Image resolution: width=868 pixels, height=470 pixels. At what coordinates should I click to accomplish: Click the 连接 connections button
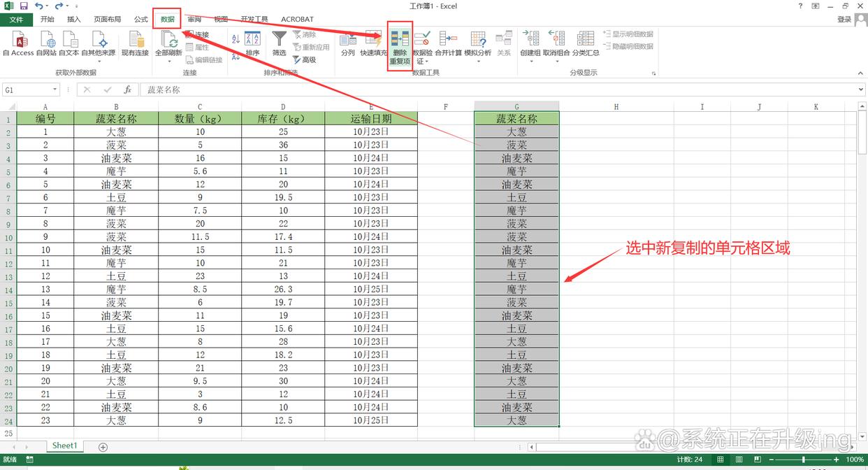197,34
